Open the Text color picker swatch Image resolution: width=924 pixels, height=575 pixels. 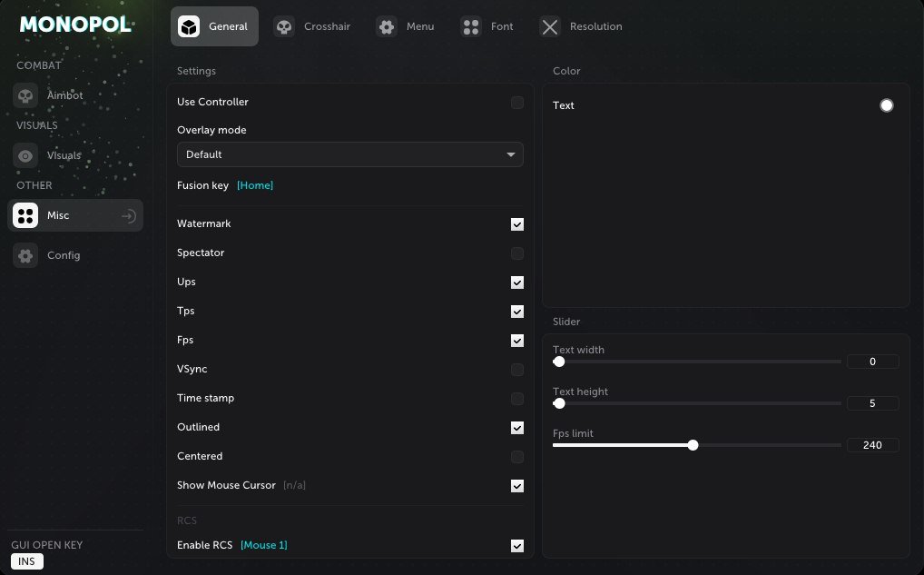pyautogui.click(x=886, y=105)
